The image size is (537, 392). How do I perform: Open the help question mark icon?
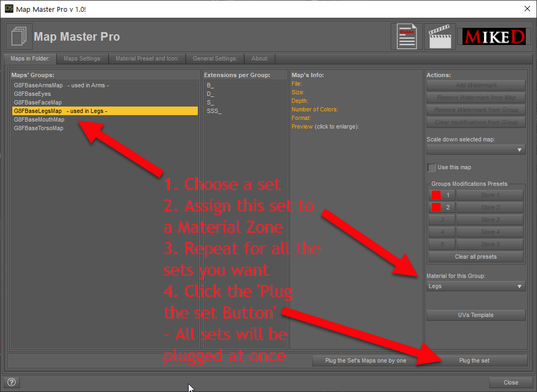[x=11, y=382]
